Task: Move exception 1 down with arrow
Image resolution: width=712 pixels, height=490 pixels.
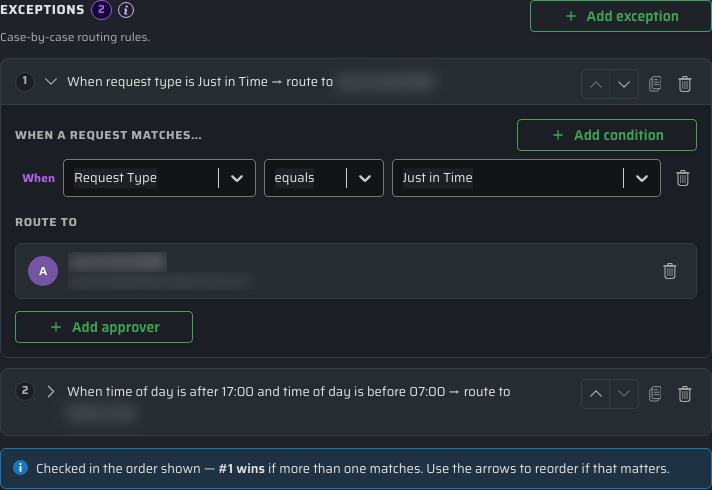Action: (624, 84)
